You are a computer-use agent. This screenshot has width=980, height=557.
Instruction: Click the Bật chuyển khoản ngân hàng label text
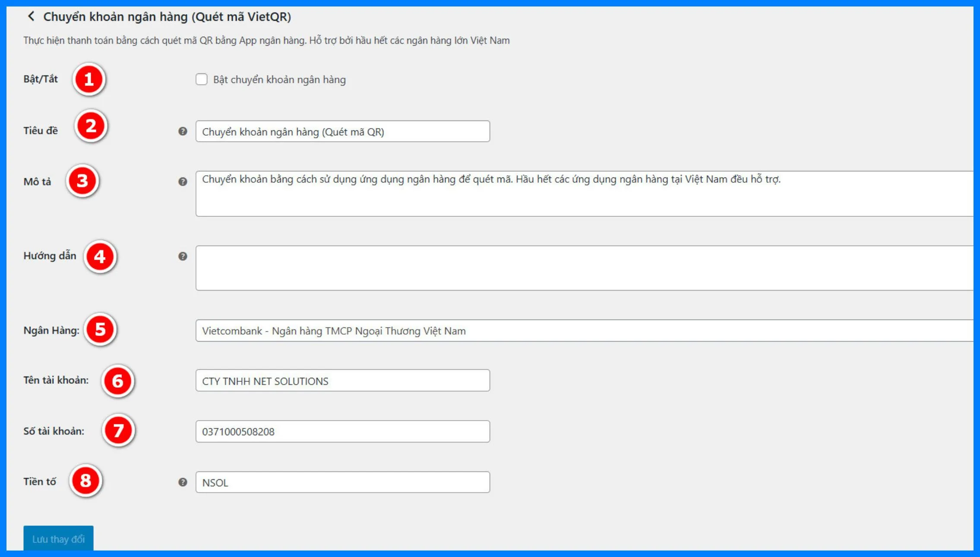pos(279,80)
